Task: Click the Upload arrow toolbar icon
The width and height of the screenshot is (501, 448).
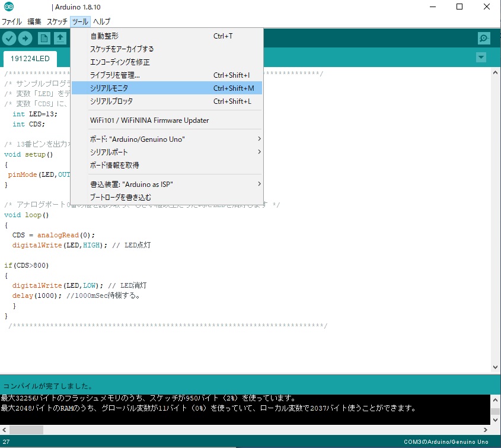Action: (x=25, y=39)
